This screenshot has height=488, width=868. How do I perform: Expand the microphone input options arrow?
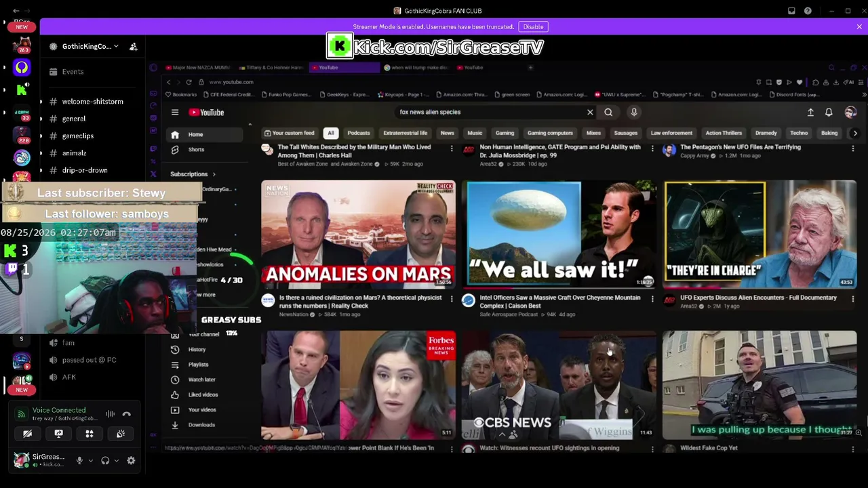(x=90, y=461)
